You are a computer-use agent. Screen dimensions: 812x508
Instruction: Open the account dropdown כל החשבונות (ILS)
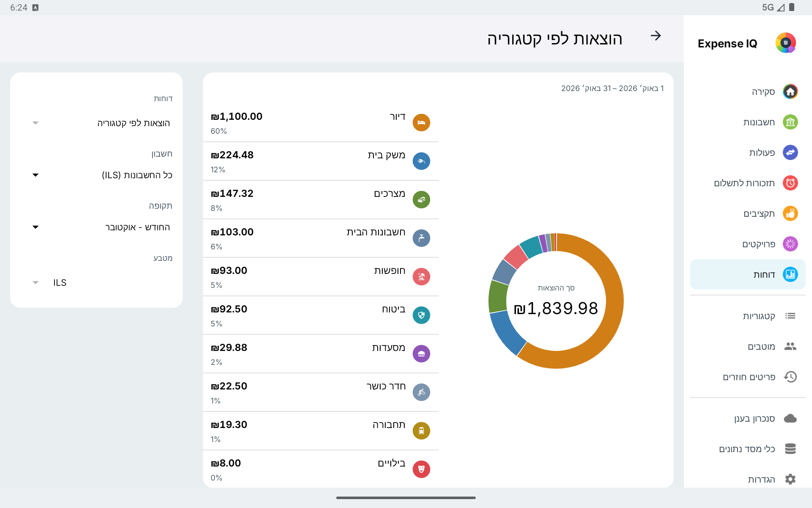(x=101, y=175)
